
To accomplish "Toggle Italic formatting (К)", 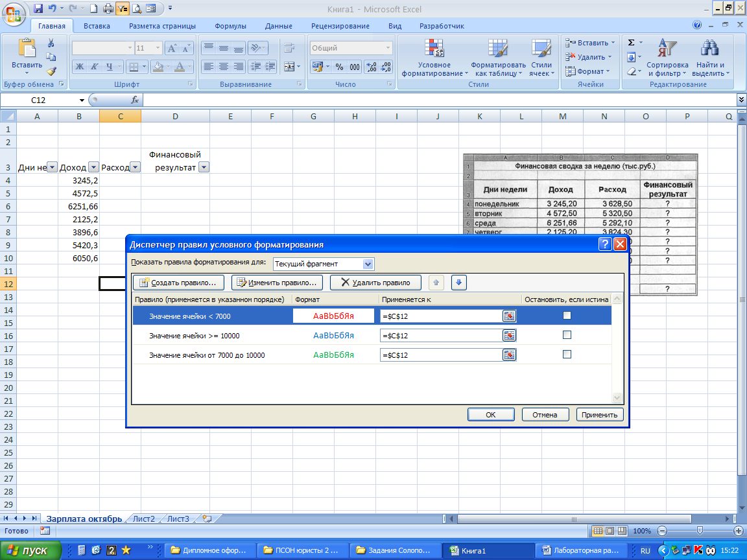I will click(x=94, y=67).
